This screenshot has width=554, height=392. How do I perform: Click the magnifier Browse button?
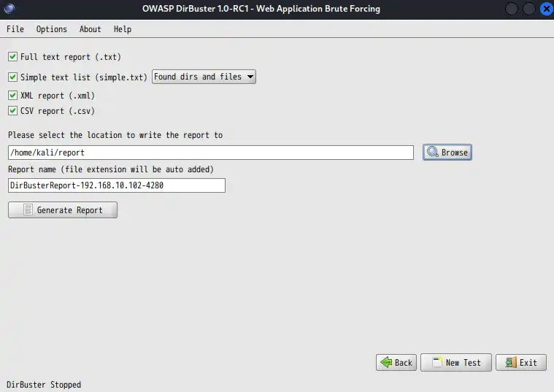tap(447, 153)
